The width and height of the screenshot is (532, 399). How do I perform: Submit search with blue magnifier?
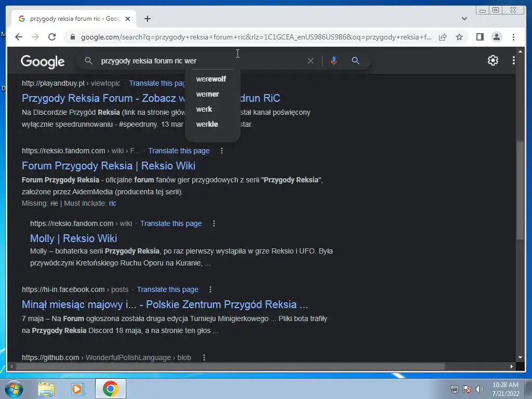[355, 61]
